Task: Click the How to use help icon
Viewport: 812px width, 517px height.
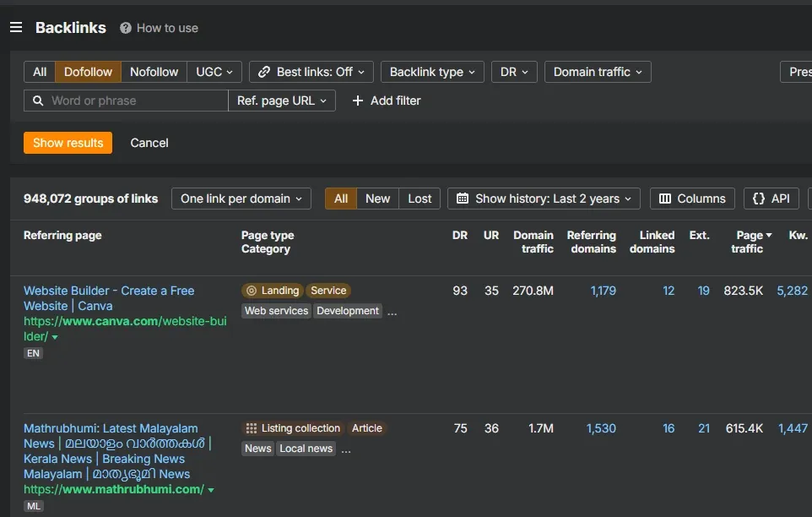Action: [x=125, y=28]
